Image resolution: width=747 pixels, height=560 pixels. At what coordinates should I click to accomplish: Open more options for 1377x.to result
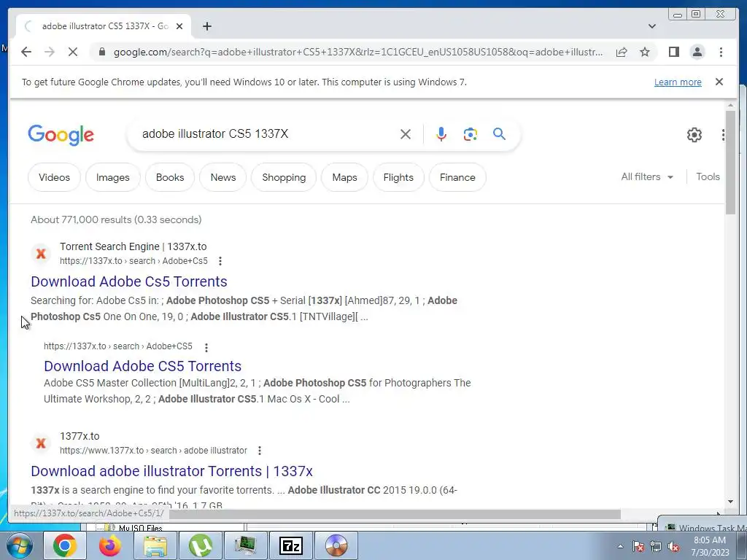tap(259, 451)
